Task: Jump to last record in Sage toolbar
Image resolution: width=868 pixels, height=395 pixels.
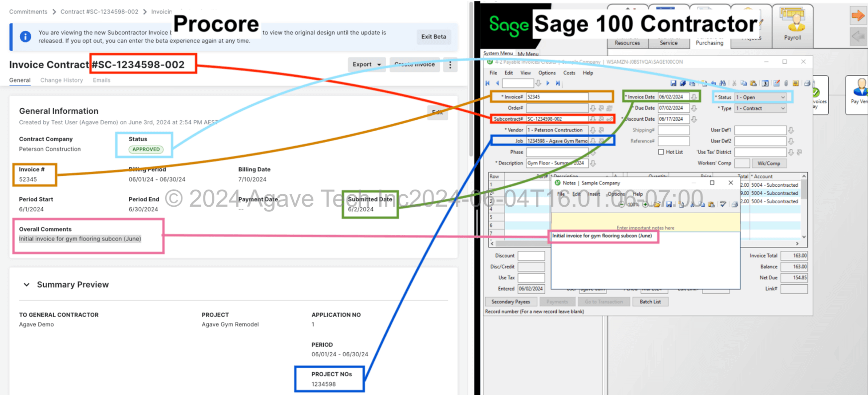Action: pyautogui.click(x=558, y=83)
